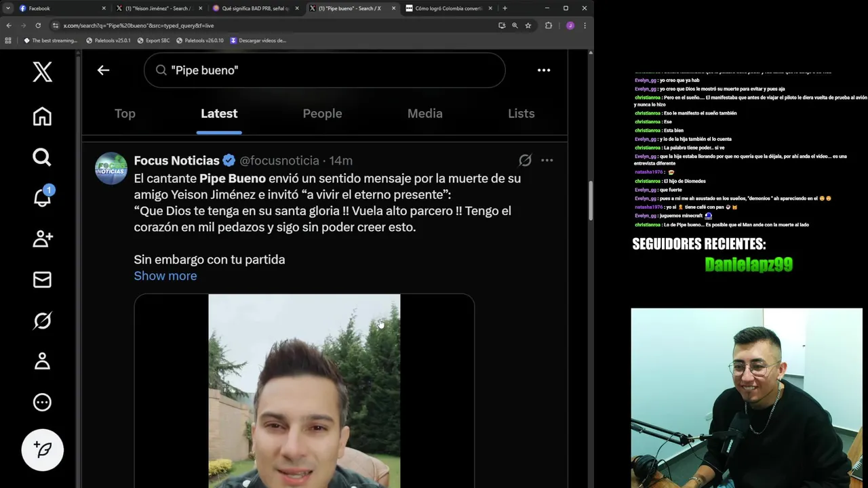The height and width of the screenshot is (488, 868).
Task: Close the Facebook browser tab
Action: click(104, 8)
